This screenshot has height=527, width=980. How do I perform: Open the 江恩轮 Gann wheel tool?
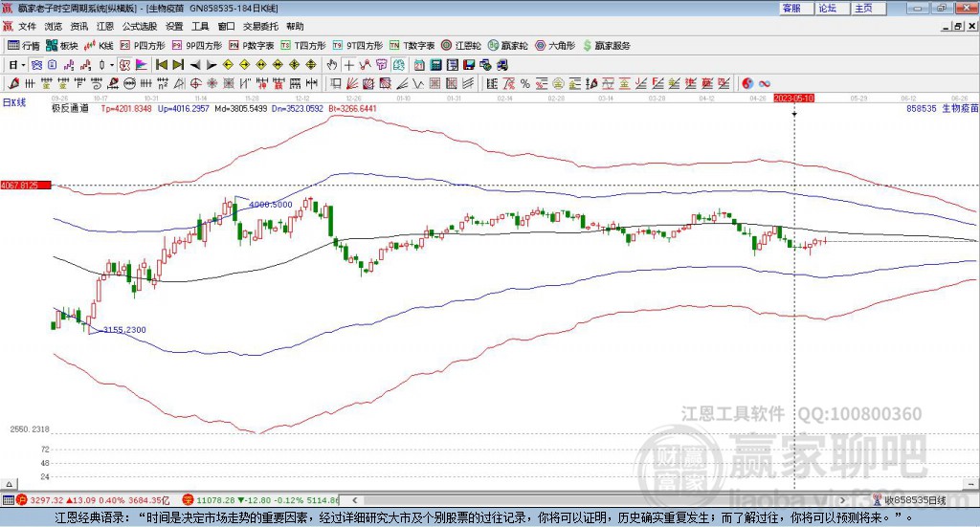[x=461, y=46]
